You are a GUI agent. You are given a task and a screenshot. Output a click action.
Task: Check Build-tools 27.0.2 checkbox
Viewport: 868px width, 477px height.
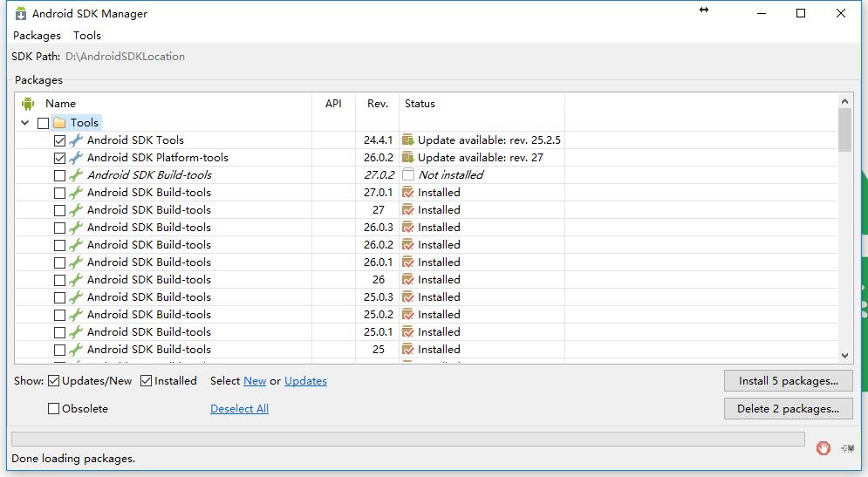pyautogui.click(x=60, y=175)
